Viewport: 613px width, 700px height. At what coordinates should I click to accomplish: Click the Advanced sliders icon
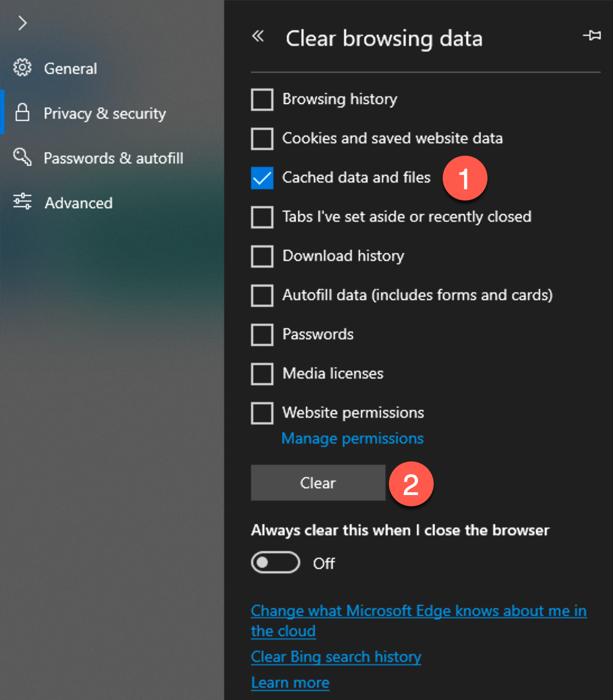tap(22, 201)
